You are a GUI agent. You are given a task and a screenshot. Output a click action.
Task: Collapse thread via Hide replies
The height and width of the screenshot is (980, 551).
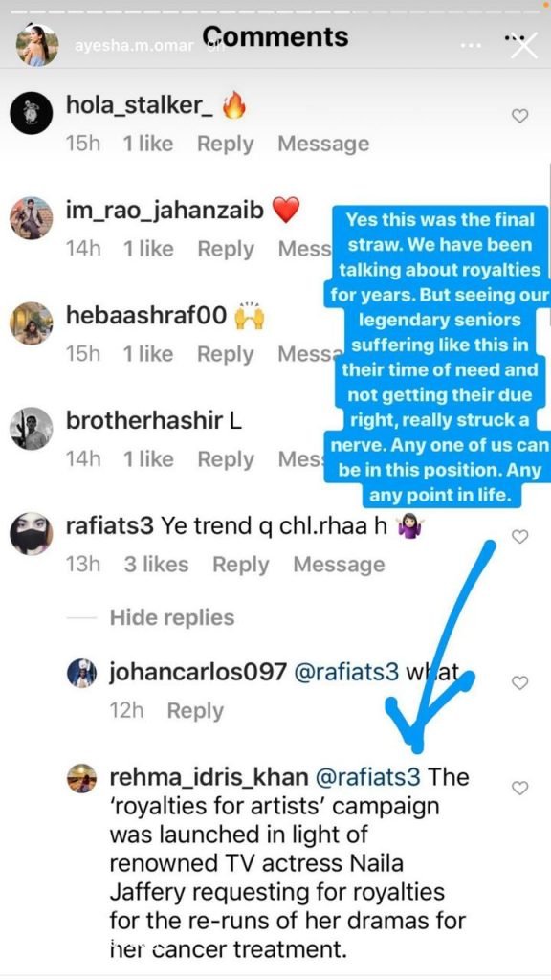(172, 617)
